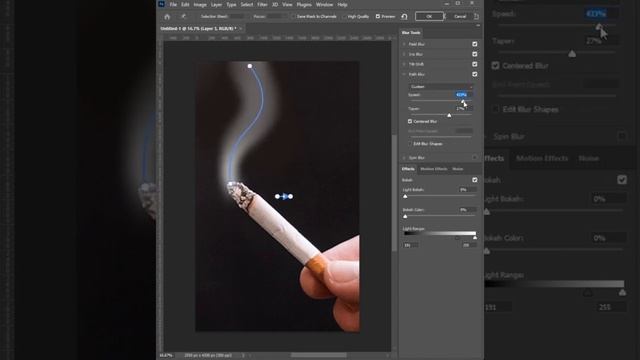Click the zoom percentage in status bar
The height and width of the screenshot is (360, 640).
(x=166, y=356)
